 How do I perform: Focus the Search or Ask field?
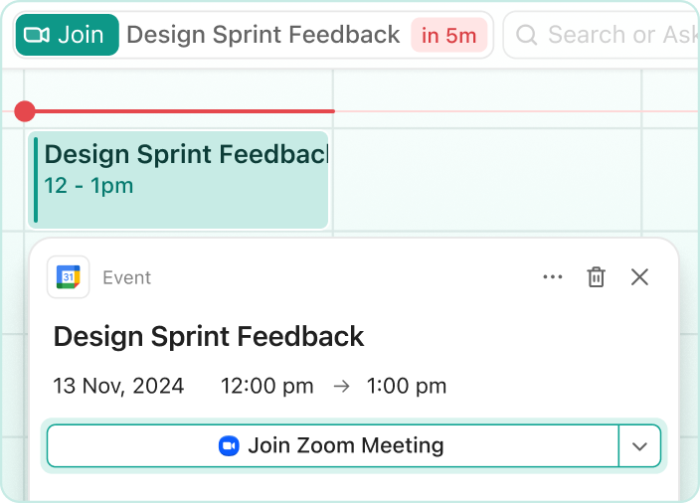620,36
